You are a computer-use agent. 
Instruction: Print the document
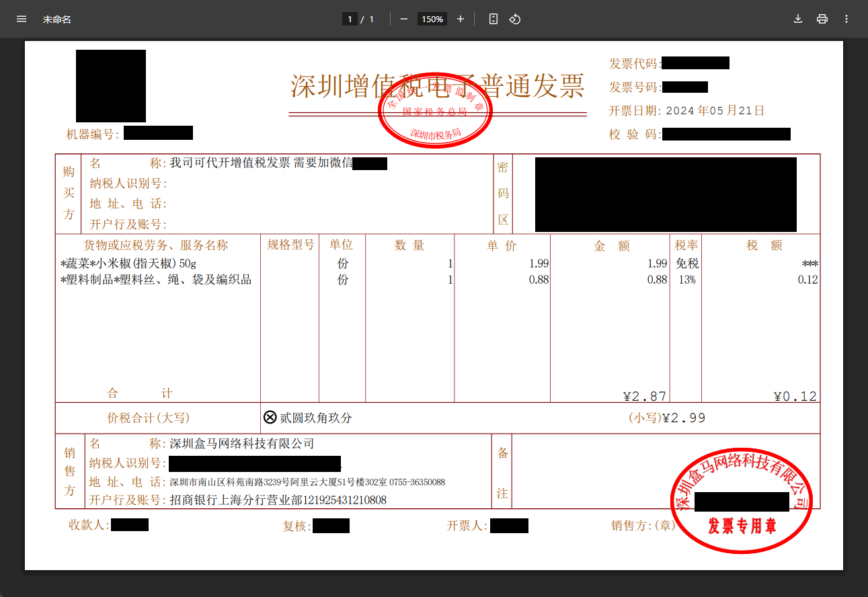(822, 19)
